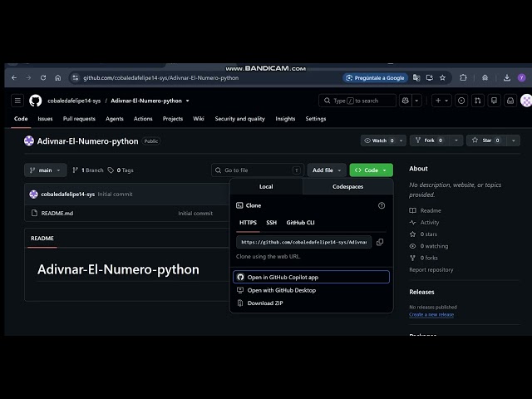Open the Watch options dropdown arrow
This screenshot has width=532, height=399.
click(401, 140)
